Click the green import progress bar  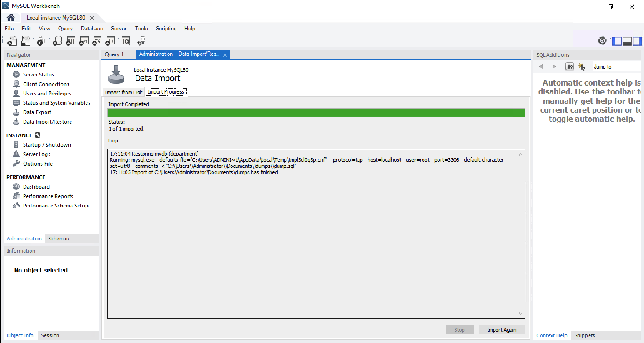click(x=316, y=113)
